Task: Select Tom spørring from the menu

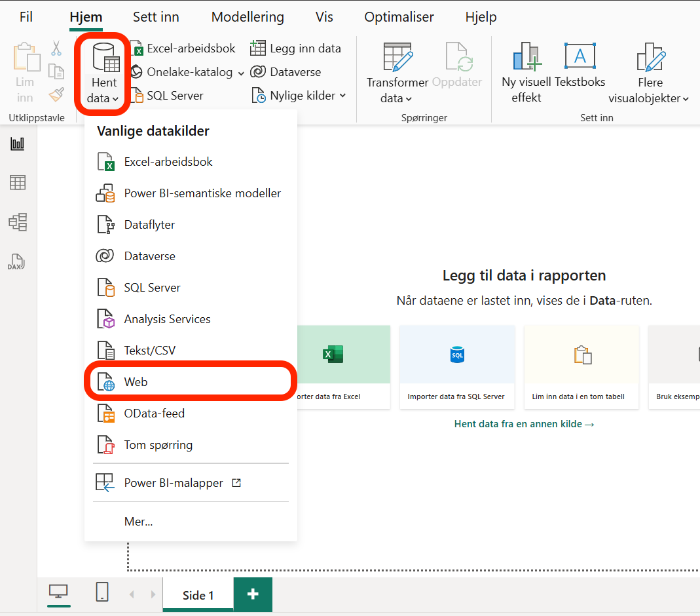Action: click(191, 445)
